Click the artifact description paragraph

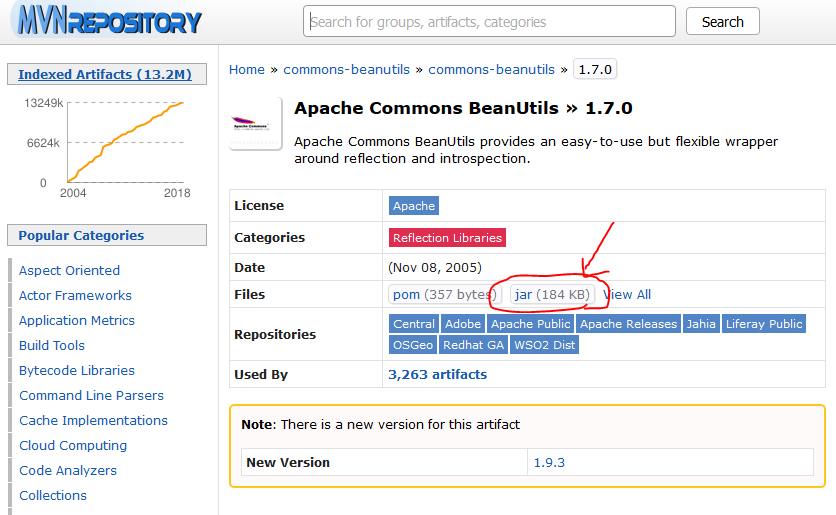[536, 150]
